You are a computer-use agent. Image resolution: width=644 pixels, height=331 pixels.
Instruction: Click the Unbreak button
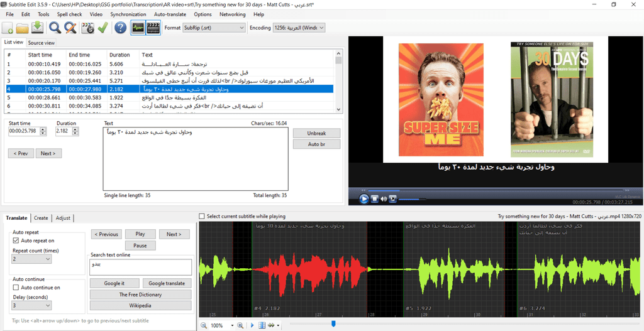[317, 134]
